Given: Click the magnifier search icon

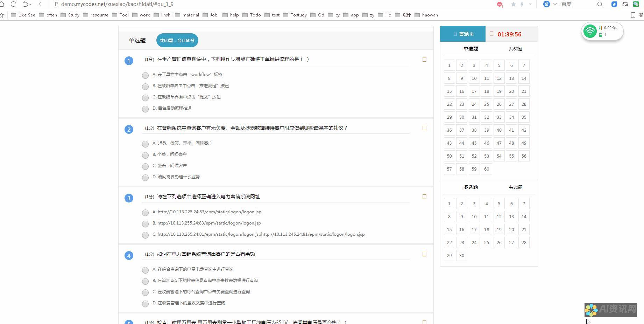Looking at the screenshot, I should point(600,4).
